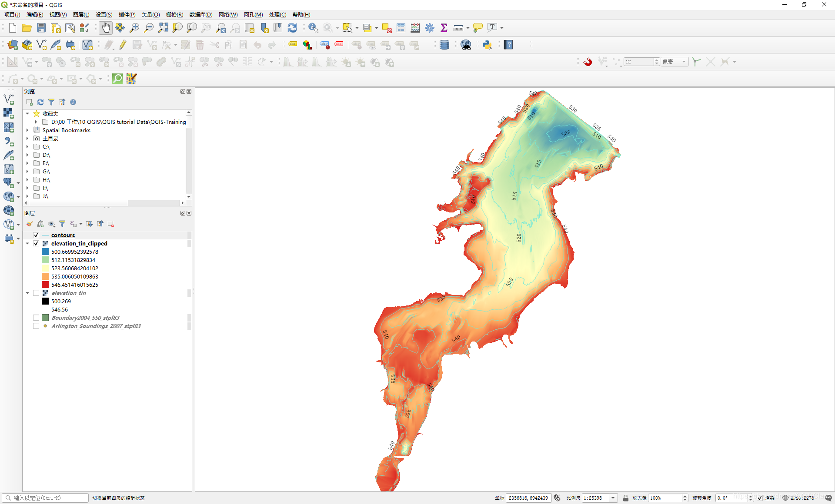Select the elevation_tin_clipped layer name

tap(79, 243)
